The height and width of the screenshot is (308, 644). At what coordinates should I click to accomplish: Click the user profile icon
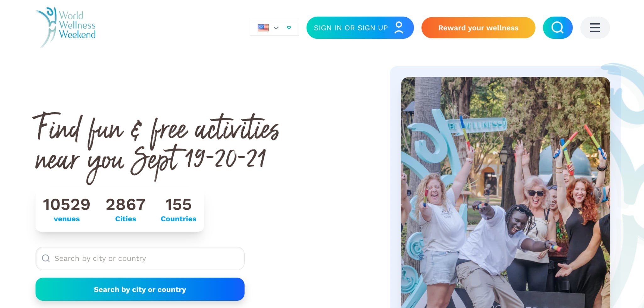click(399, 28)
